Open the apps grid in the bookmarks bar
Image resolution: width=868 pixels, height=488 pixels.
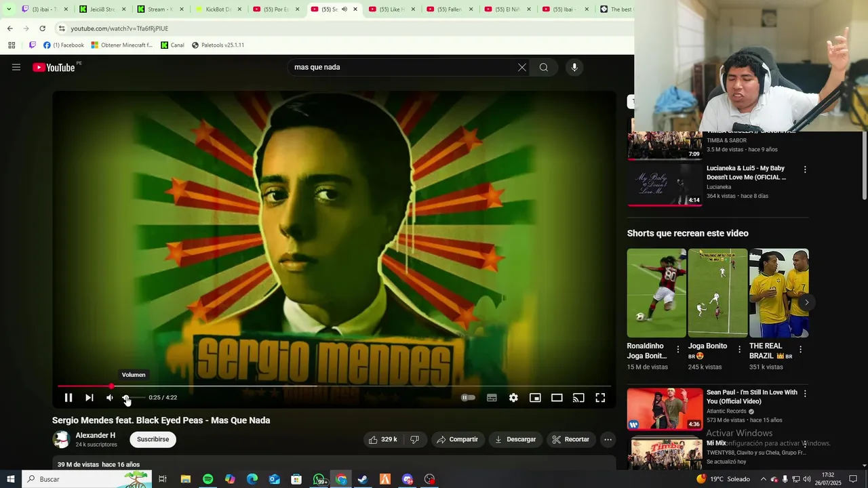[12, 45]
